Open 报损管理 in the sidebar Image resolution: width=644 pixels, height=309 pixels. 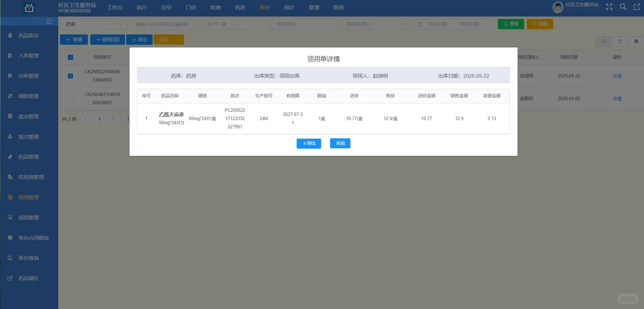pos(29,217)
